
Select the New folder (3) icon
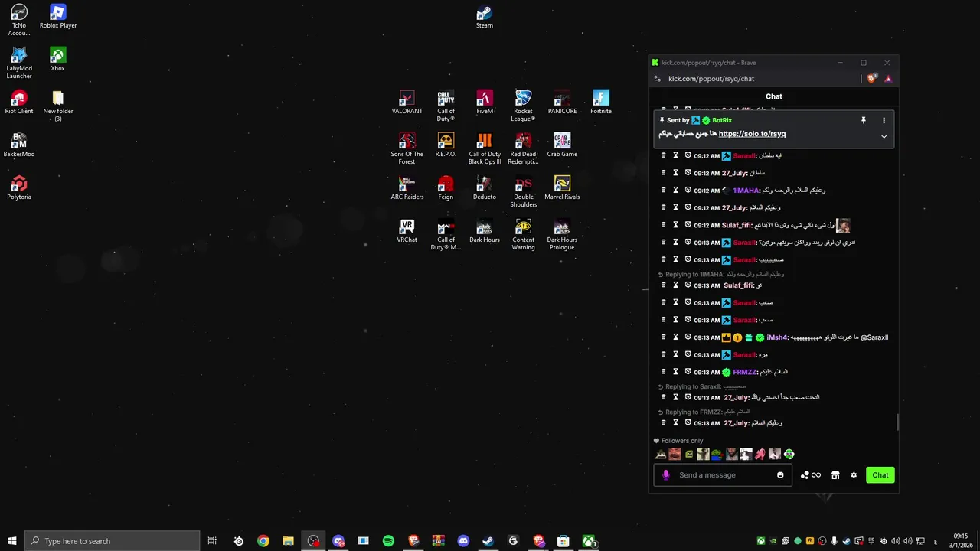pyautogui.click(x=58, y=106)
